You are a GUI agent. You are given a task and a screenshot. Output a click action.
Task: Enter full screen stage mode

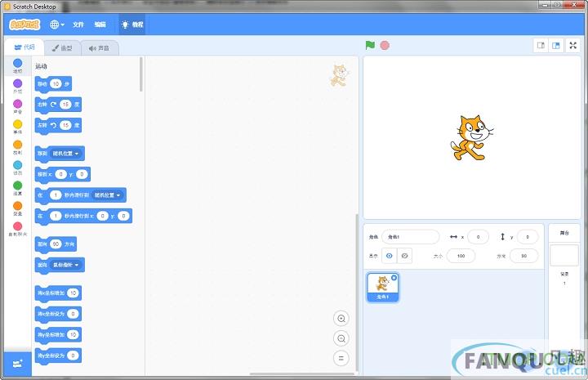pyautogui.click(x=573, y=46)
